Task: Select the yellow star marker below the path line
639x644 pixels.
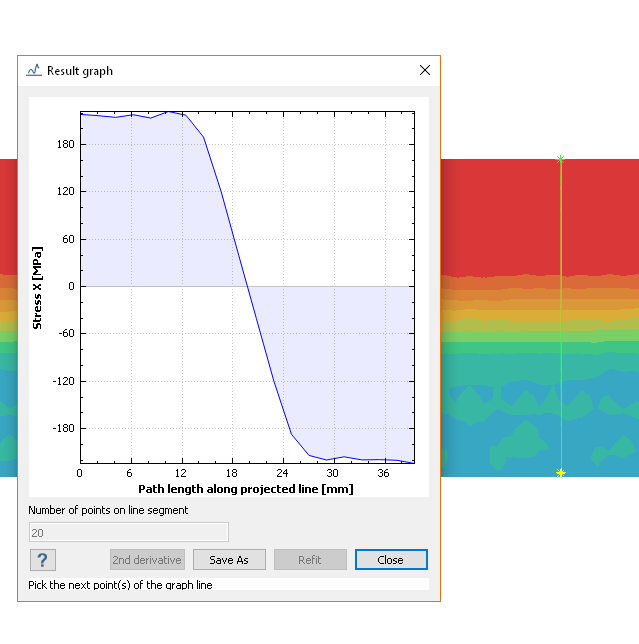Action: coord(560,472)
